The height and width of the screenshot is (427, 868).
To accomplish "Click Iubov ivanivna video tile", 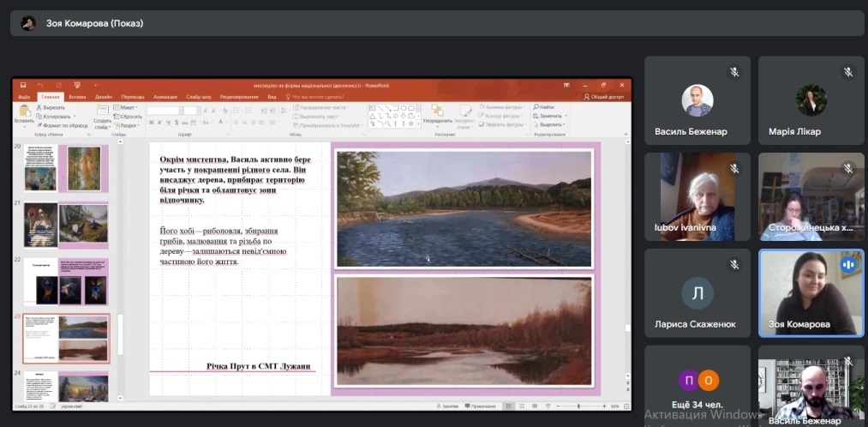I will [x=697, y=196].
